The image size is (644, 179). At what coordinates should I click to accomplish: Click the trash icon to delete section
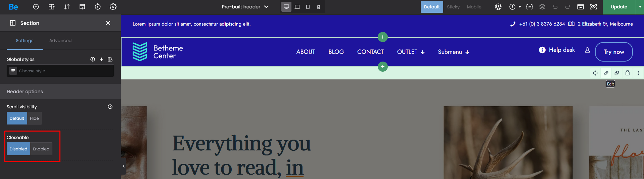pos(628,73)
